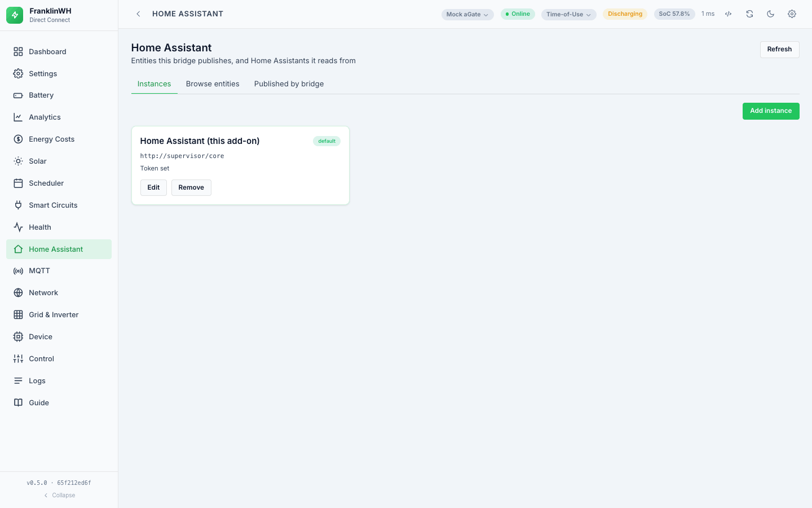Click the default tag on instance card
The width and height of the screenshot is (812, 508).
coord(326,141)
